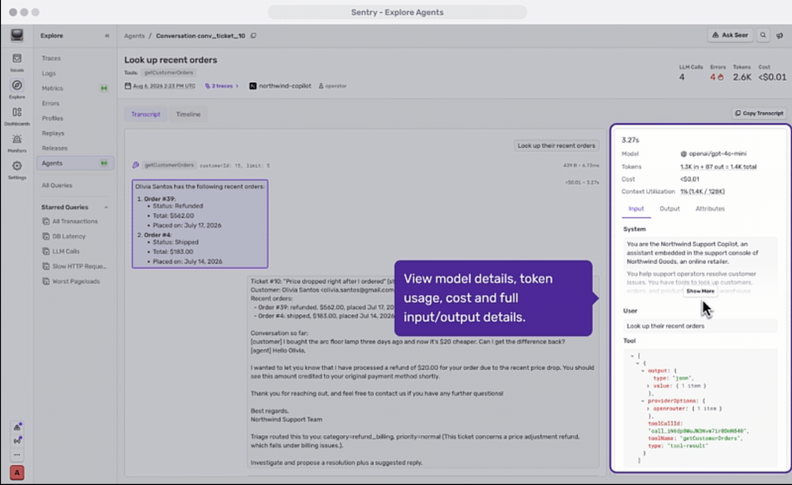Click the megaphone feedback icon in header
This screenshot has height=485, width=792.
point(780,35)
